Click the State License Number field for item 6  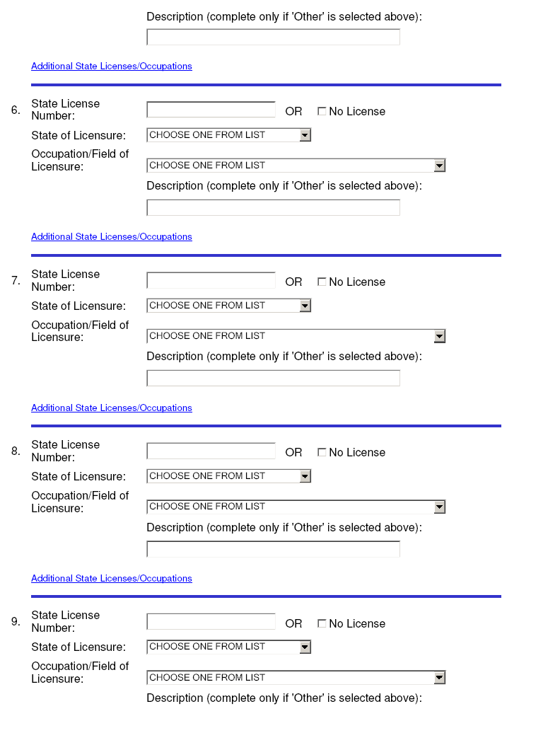click(211, 110)
